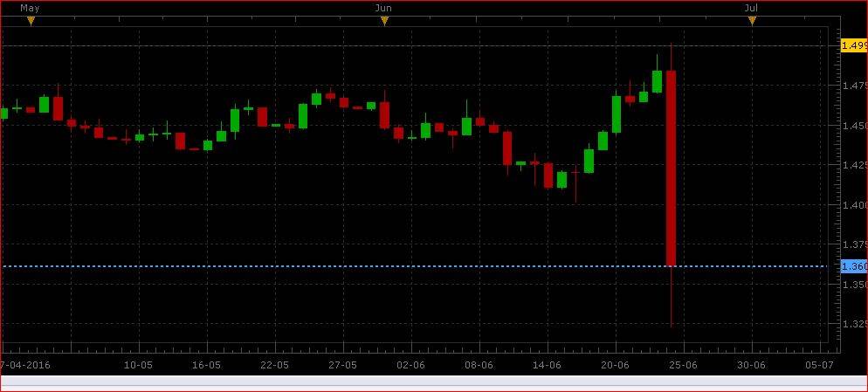Select the yellow 1.499 price tag
868x392 pixels.
[852, 45]
